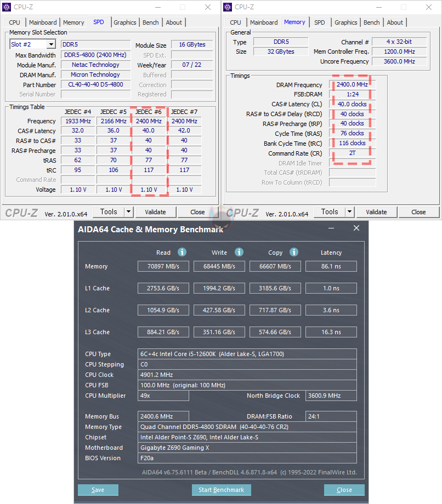Open SPD tab in right CPU-Z

(320, 22)
